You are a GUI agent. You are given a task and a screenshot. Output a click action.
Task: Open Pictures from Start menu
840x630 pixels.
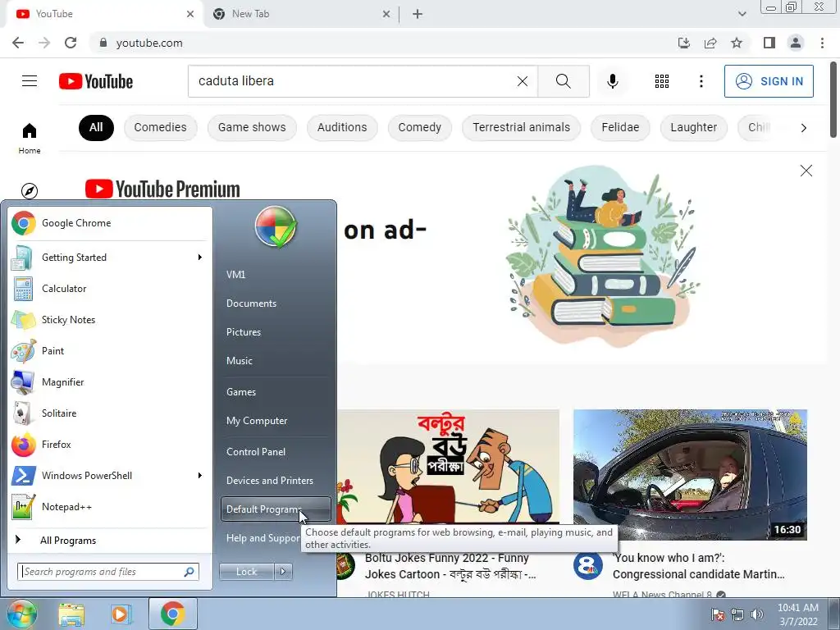point(276,332)
